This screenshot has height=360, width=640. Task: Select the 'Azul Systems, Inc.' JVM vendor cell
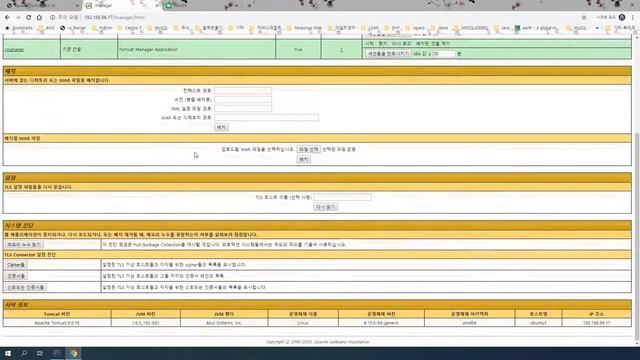point(224,323)
